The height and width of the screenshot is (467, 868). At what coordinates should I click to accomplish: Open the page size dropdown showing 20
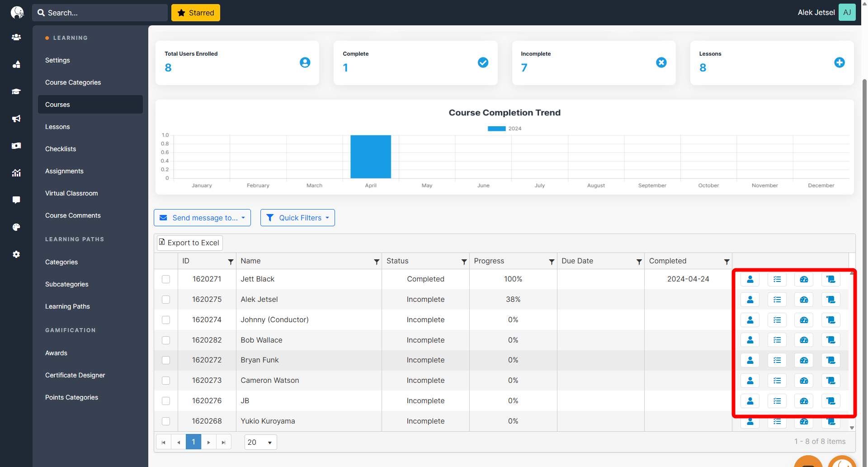tap(260, 442)
